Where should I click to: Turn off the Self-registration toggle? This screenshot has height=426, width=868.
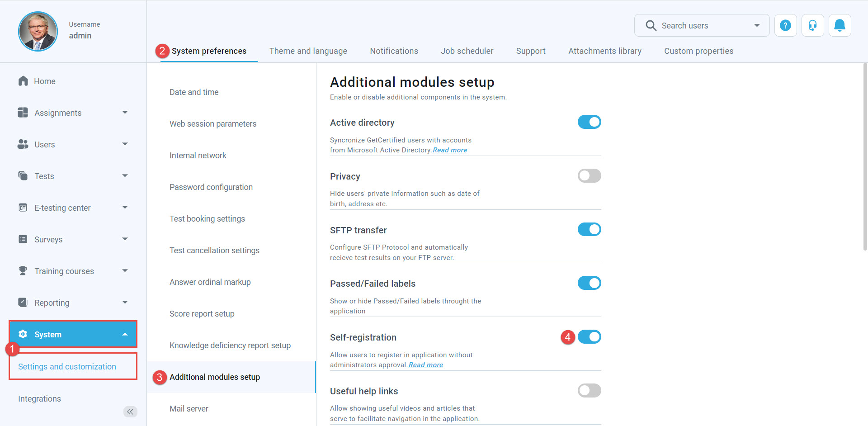pyautogui.click(x=589, y=337)
